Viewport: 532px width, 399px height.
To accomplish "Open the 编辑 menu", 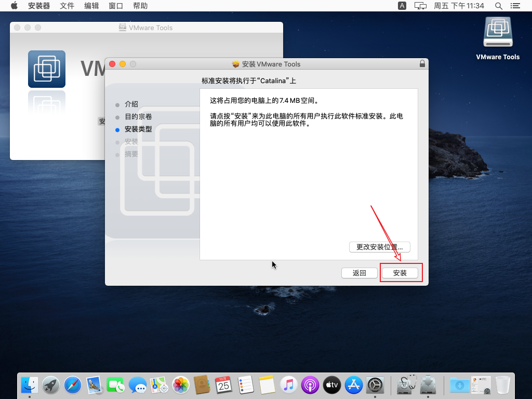I will (91, 6).
